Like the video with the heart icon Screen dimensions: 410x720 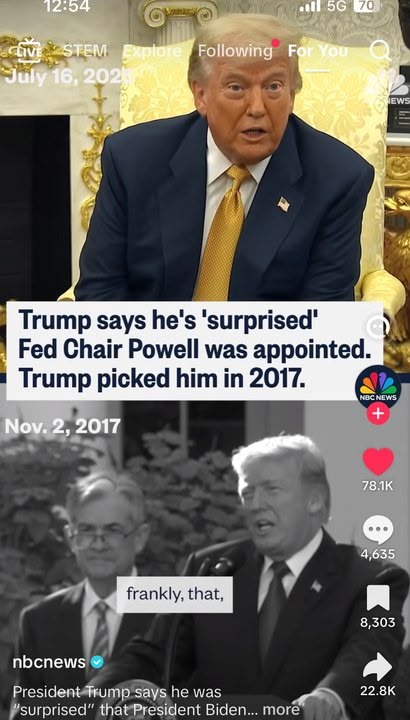pyautogui.click(x=377, y=461)
